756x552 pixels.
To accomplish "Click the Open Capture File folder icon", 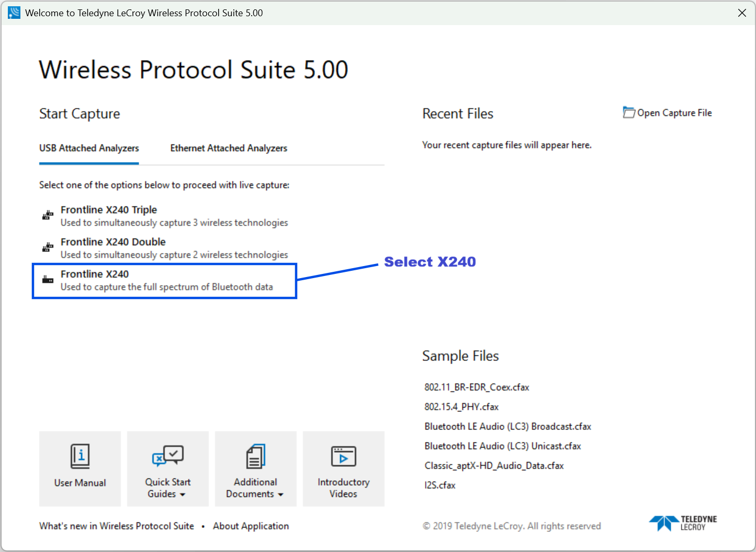I will 629,112.
